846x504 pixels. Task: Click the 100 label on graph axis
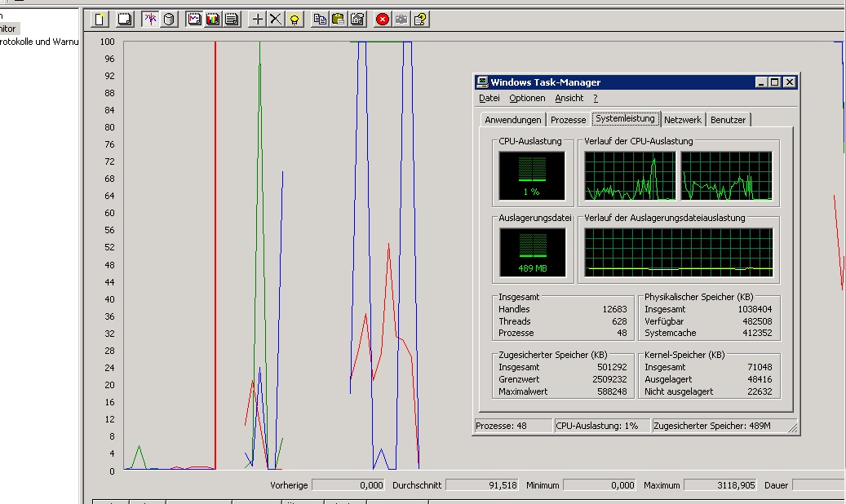tap(108, 42)
